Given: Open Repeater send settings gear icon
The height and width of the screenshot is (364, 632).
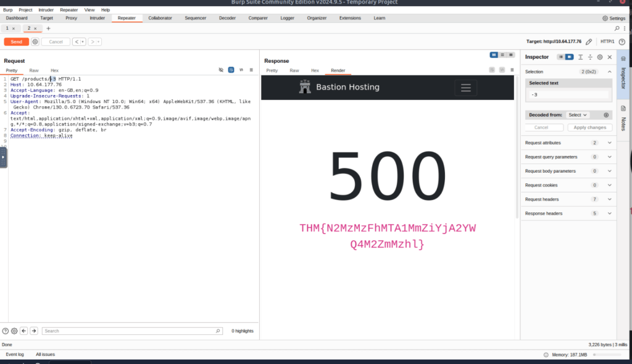Looking at the screenshot, I should 35,41.
